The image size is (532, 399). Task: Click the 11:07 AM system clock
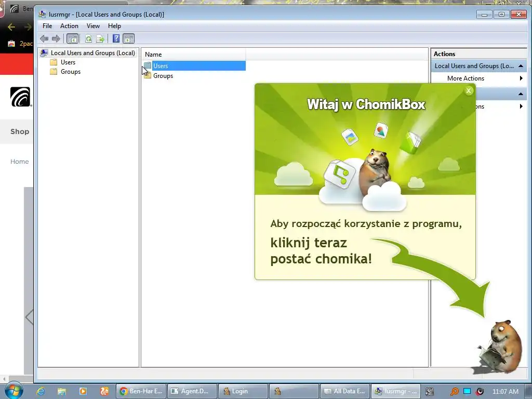point(505,391)
